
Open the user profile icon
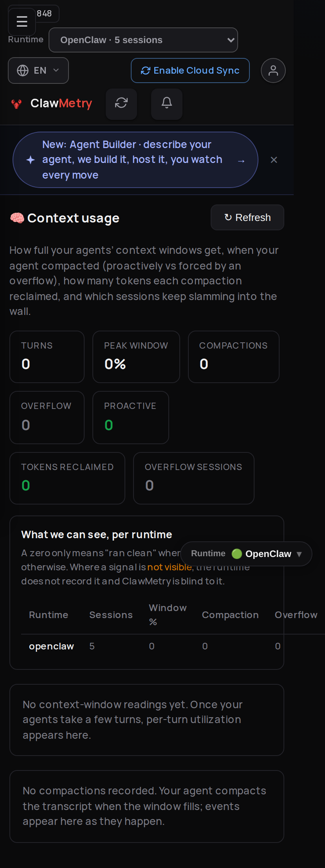[273, 71]
